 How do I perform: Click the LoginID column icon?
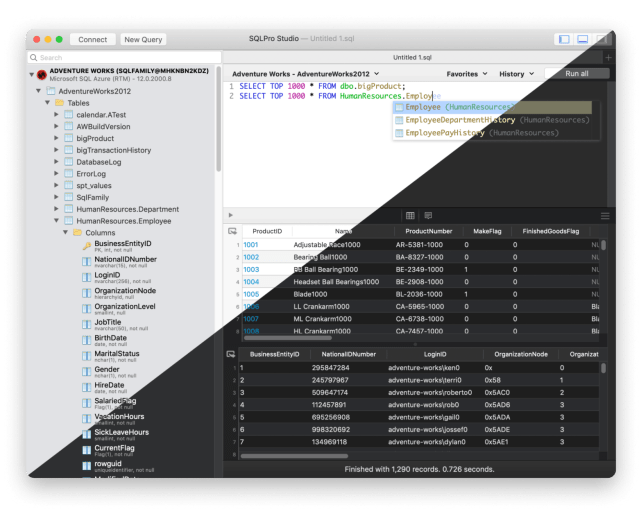pos(86,278)
